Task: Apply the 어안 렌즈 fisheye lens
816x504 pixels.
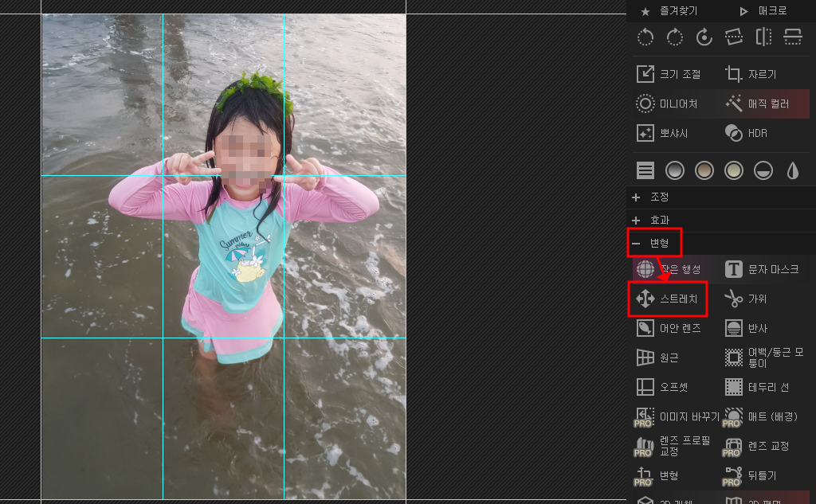Action: tap(669, 328)
